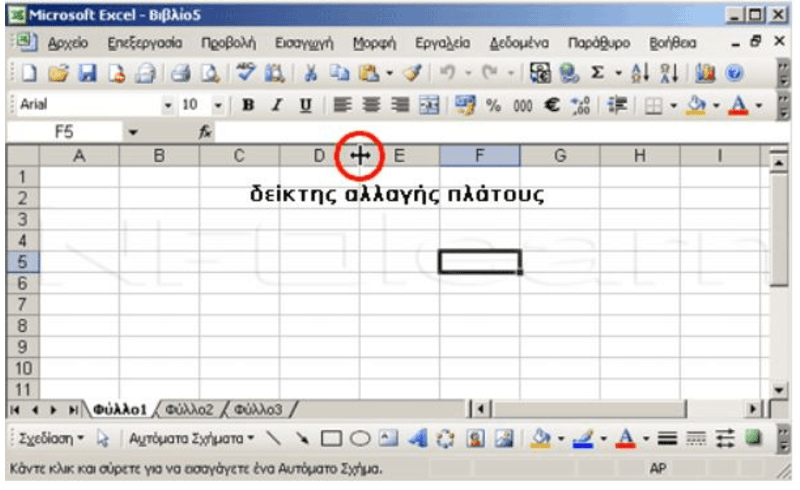Expand the Name Box dropdown arrow
The width and height of the screenshot is (800, 490).
132,131
